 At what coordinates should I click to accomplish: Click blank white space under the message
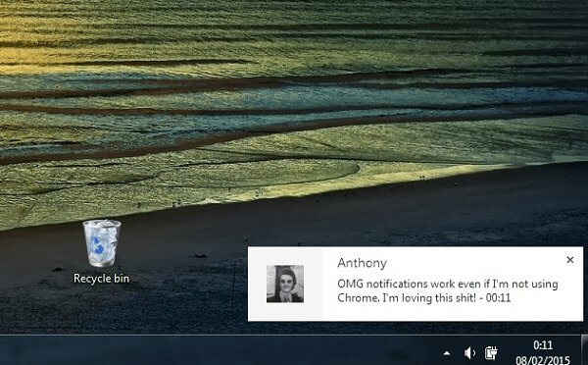450,312
